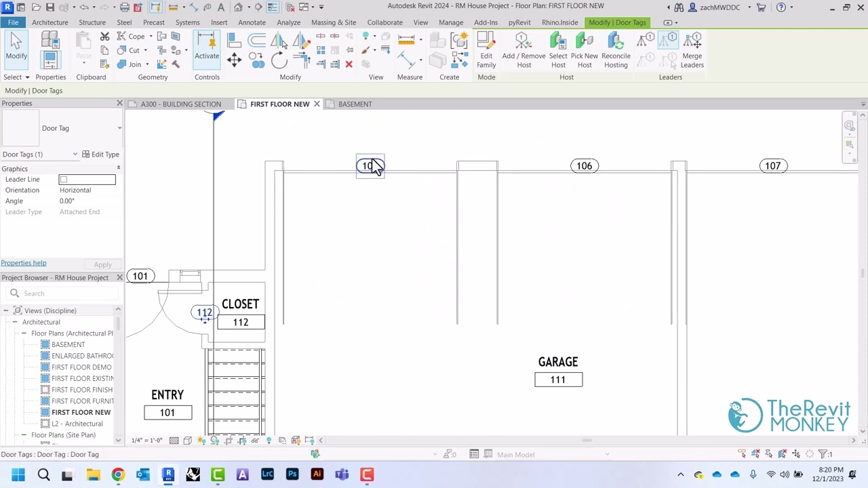Image resolution: width=868 pixels, height=488 pixels.
Task: Select the Modify arrow tool
Action: point(16,48)
